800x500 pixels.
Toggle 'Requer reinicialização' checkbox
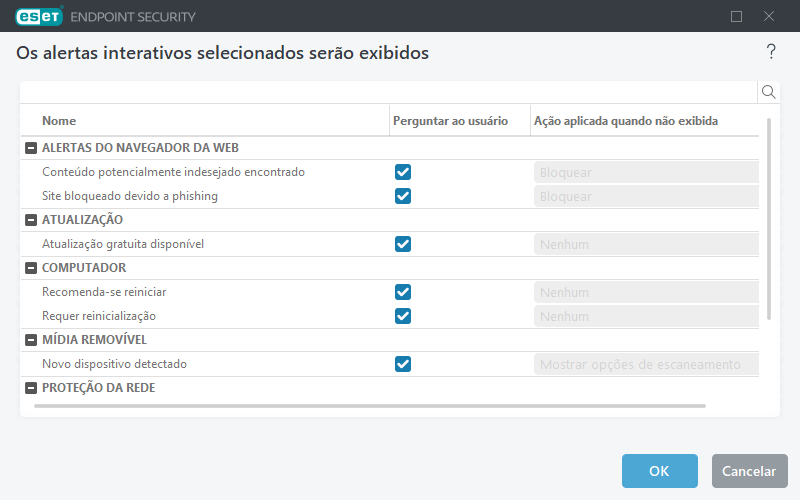pos(403,316)
